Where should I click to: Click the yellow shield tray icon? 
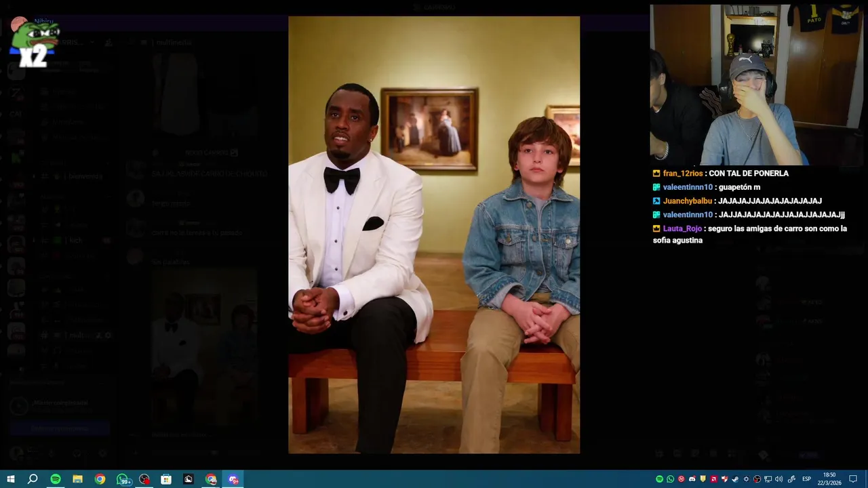[x=703, y=479]
